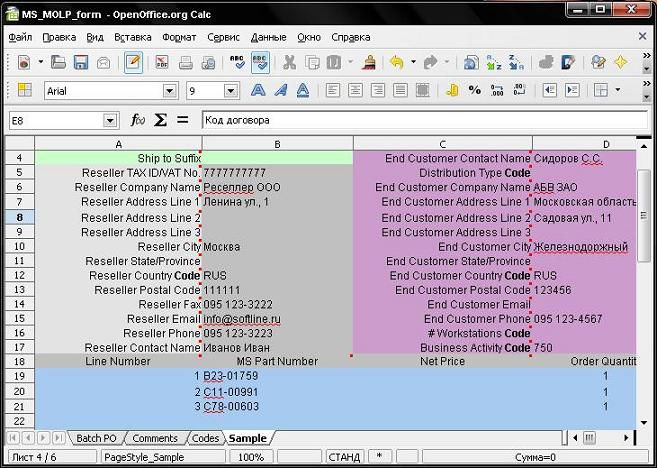Open the Name Box cell reference dropdown
Screen dimensions: 657x468
tap(110, 120)
